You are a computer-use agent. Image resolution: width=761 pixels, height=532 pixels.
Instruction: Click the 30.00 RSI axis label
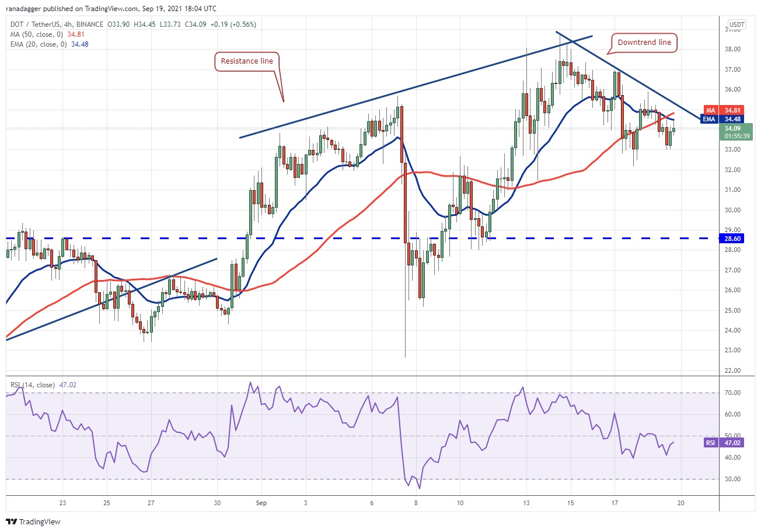(x=734, y=479)
